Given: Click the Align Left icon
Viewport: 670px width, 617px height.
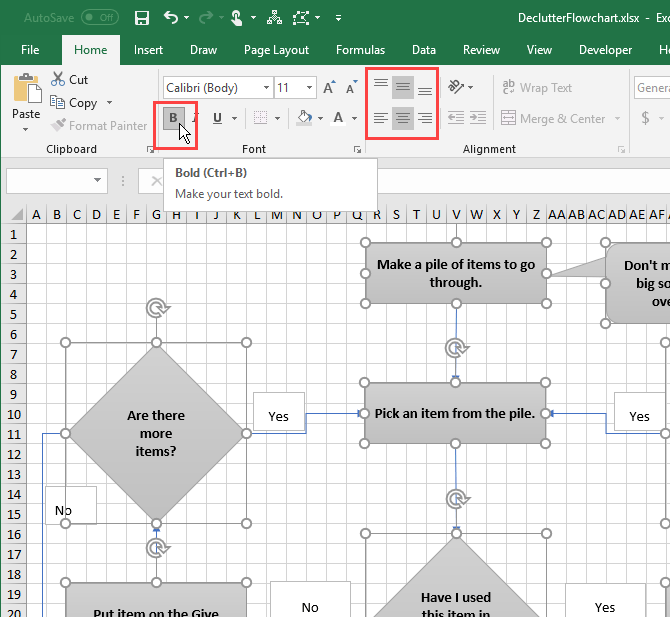Looking at the screenshot, I should [x=381, y=118].
